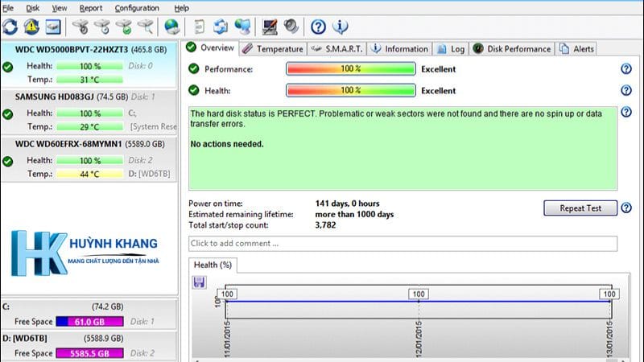Click green check icon of WDC WD5000BPVT disk
644x362 pixels.
[7, 67]
